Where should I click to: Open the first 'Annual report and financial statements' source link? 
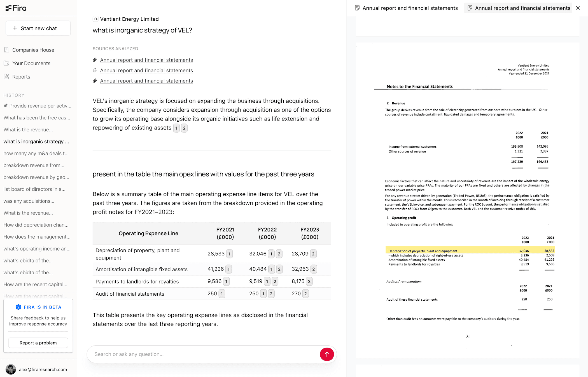point(146,60)
